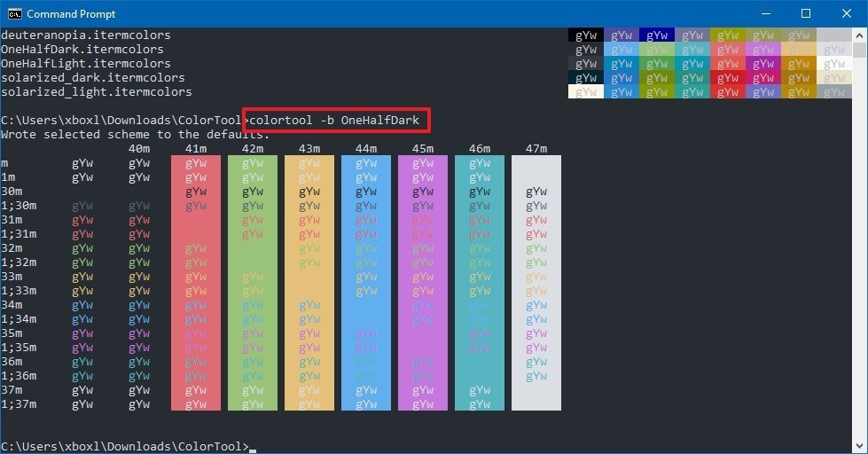This screenshot has width=868, height=454.
Task: Click the vertical scrollbar thumb
Action: point(859,50)
